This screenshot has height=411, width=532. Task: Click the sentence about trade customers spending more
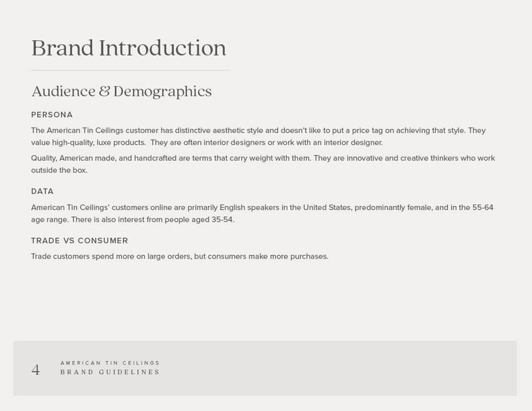(x=180, y=256)
